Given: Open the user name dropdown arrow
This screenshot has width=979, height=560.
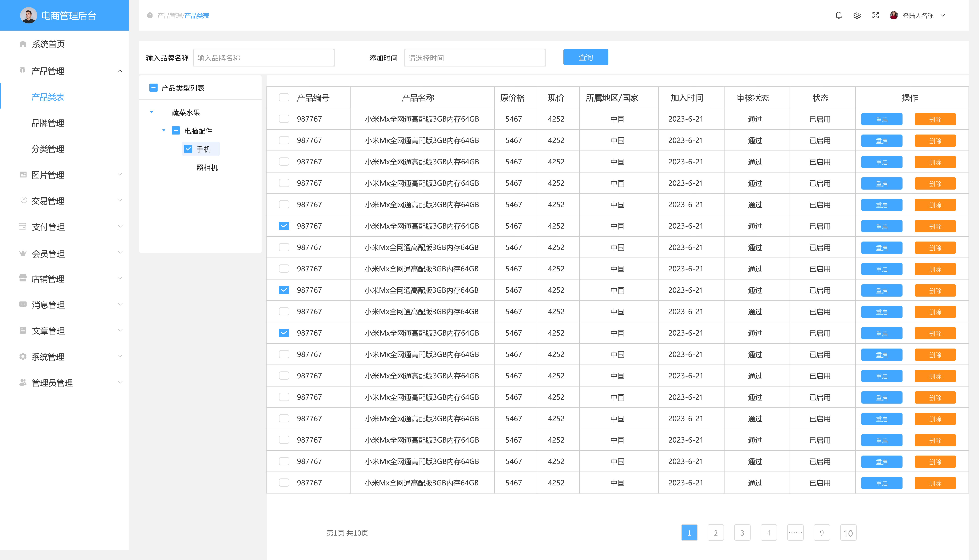Looking at the screenshot, I should (x=942, y=15).
